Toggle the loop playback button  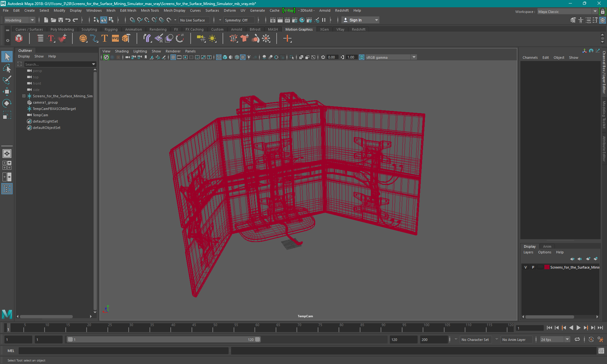pyautogui.click(x=577, y=340)
